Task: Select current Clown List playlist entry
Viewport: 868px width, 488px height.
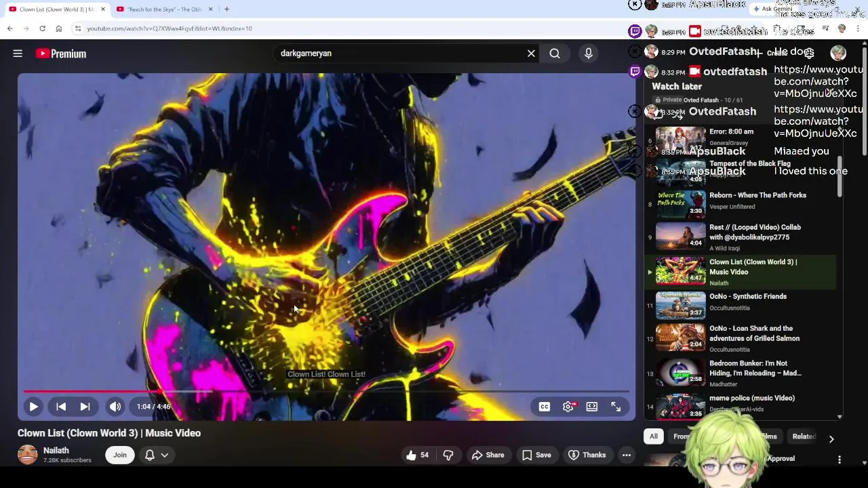Action: point(739,272)
